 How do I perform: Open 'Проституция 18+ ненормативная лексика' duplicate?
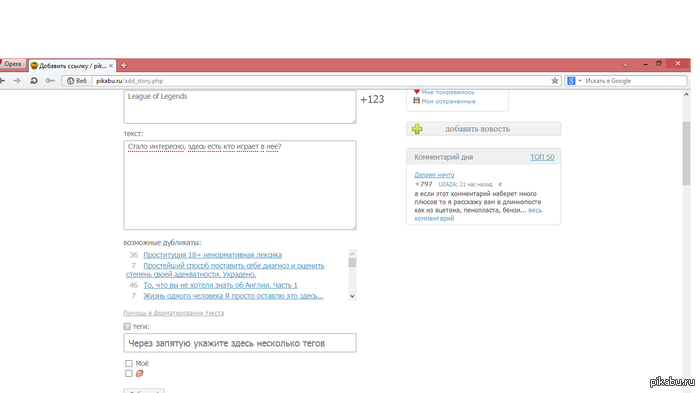(212, 255)
